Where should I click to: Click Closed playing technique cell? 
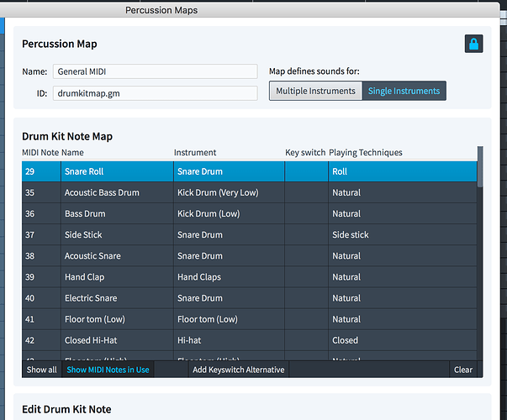[x=403, y=340]
